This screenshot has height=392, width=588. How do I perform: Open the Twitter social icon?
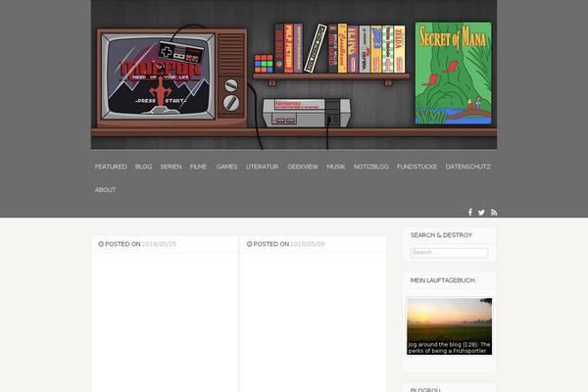(x=481, y=213)
